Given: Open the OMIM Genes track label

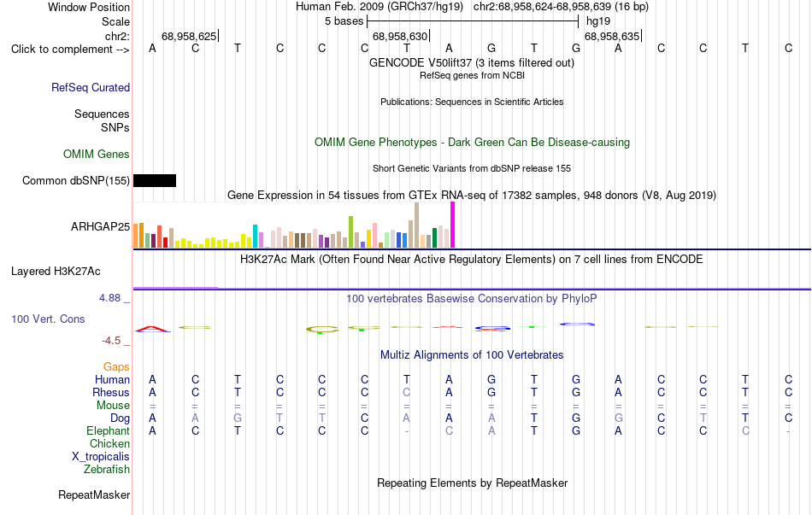Looking at the screenshot, I should pyautogui.click(x=97, y=155).
